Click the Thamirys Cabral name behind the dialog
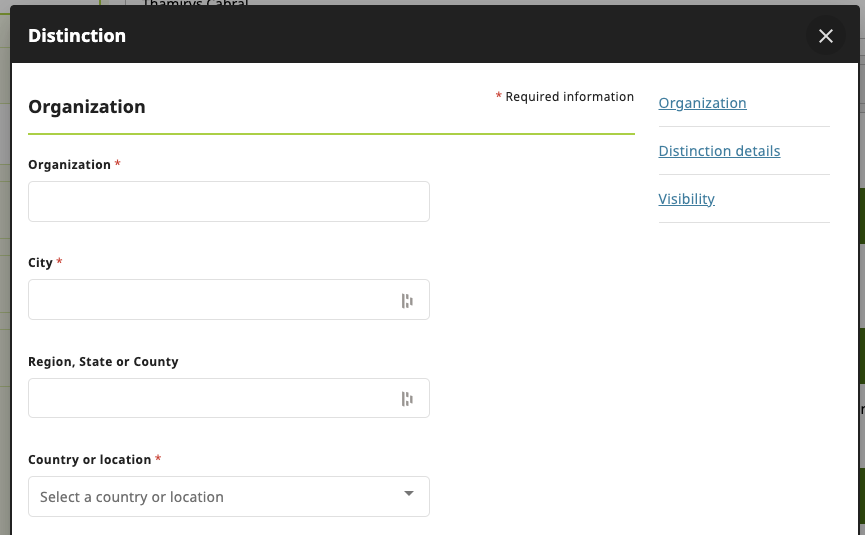This screenshot has height=535, width=865. (x=195, y=4)
